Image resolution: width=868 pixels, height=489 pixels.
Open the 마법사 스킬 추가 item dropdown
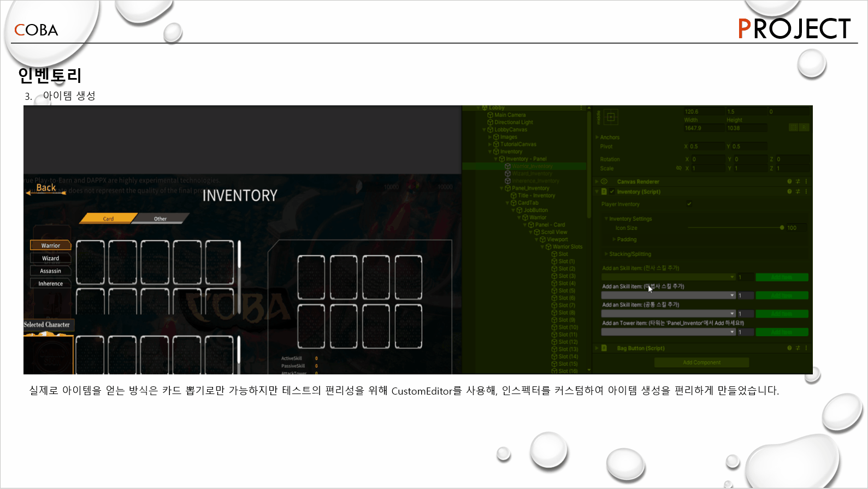(x=669, y=295)
